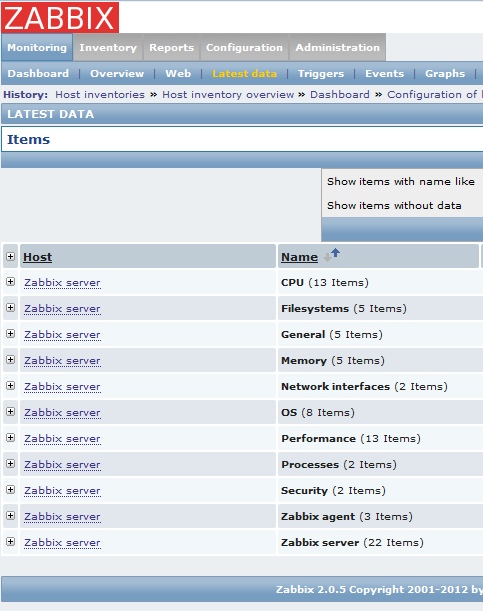Click the ZABBIX logo
The image size is (483, 611).
60,17
